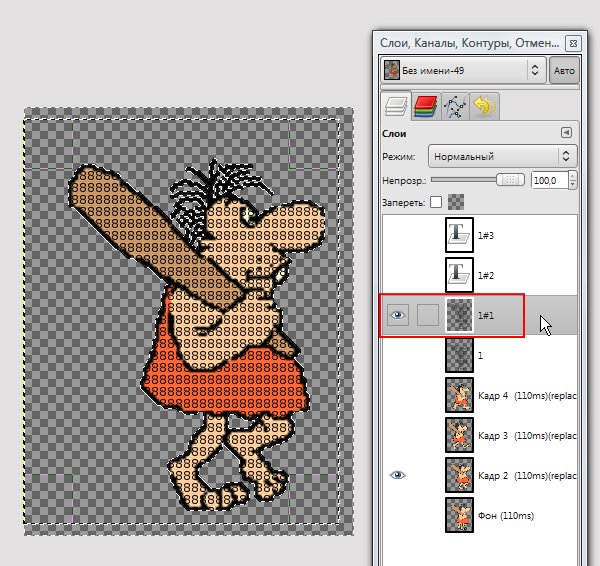This screenshot has height=566, width=600.
Task: Click the image thumbnail in image selector
Action: (392, 70)
